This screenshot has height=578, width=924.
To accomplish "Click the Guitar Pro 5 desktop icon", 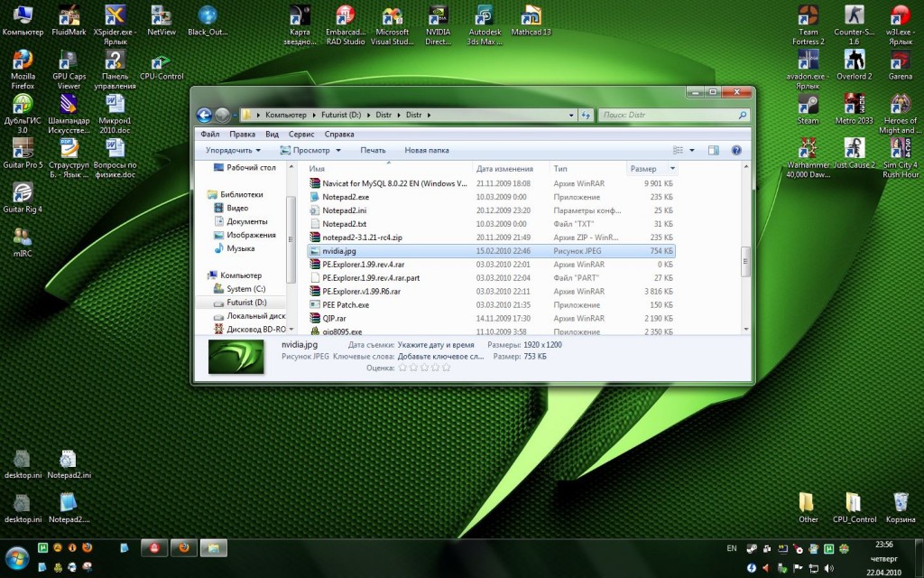I will tap(23, 154).
